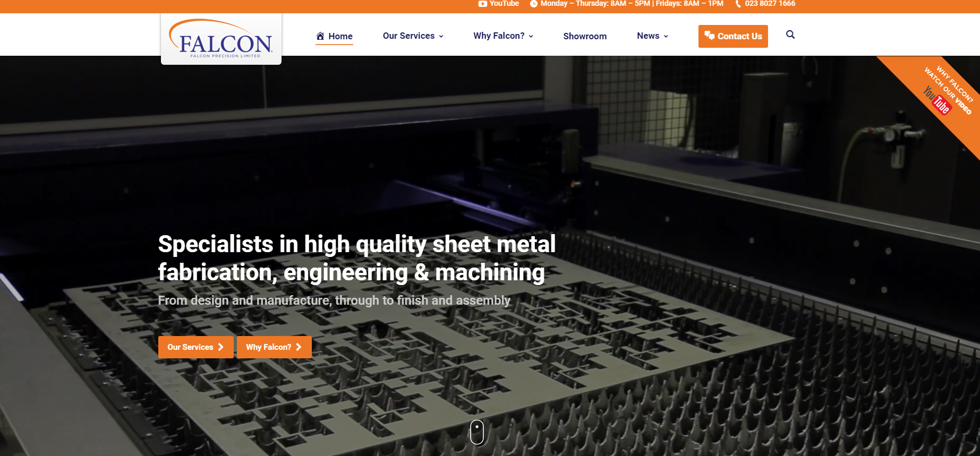Visit the Showroom page
This screenshot has height=456, width=980.
click(x=585, y=36)
